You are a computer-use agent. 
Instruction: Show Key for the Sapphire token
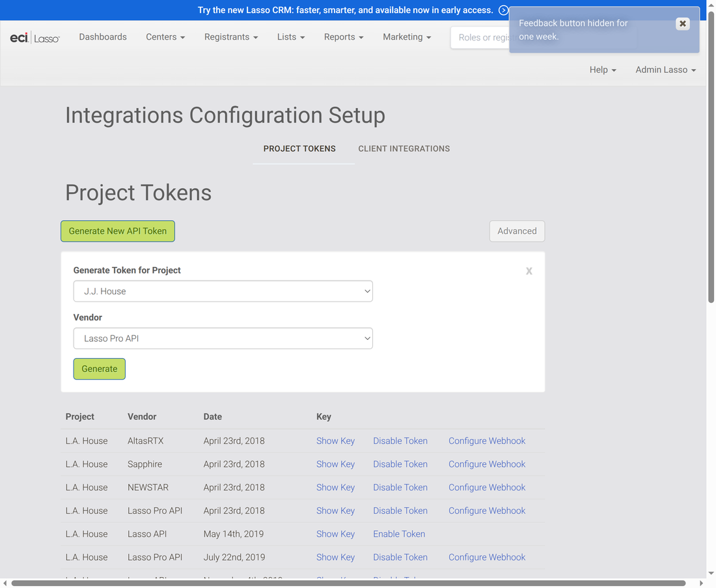(336, 464)
